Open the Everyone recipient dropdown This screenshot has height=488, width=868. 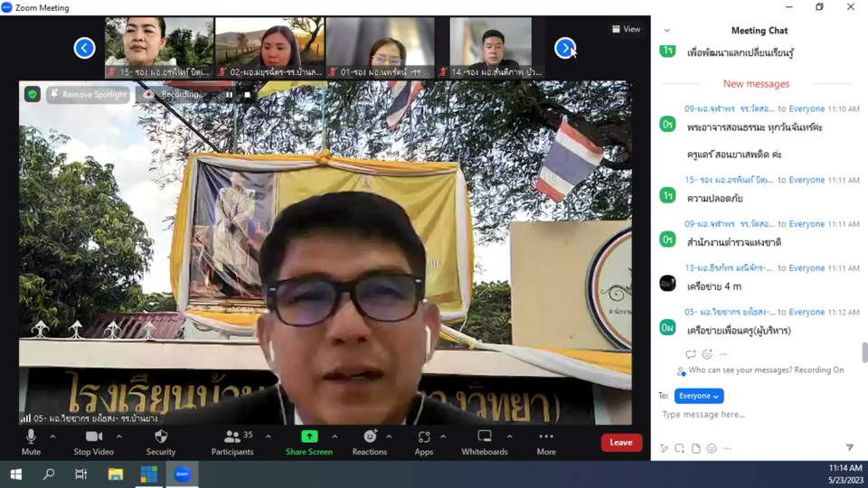[x=699, y=396]
